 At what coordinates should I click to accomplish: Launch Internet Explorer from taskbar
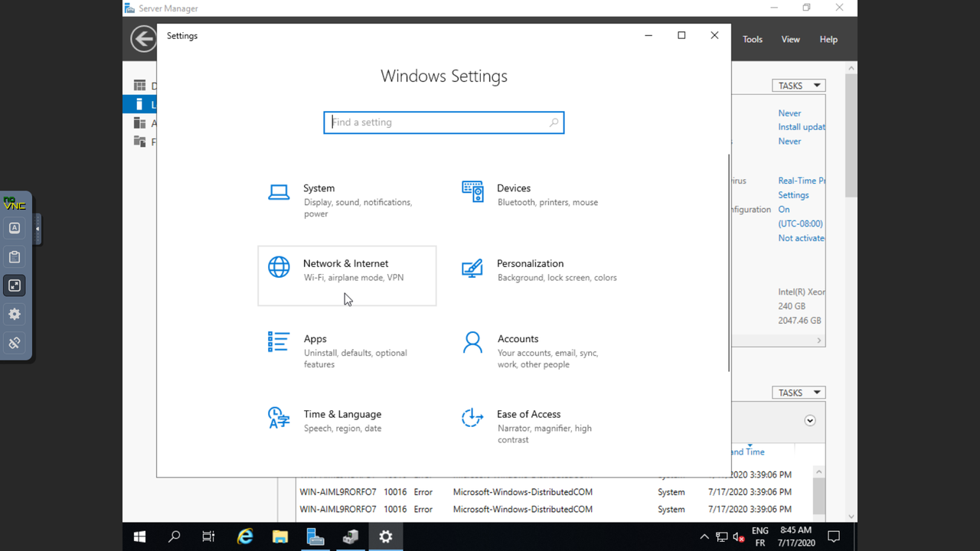(x=245, y=537)
